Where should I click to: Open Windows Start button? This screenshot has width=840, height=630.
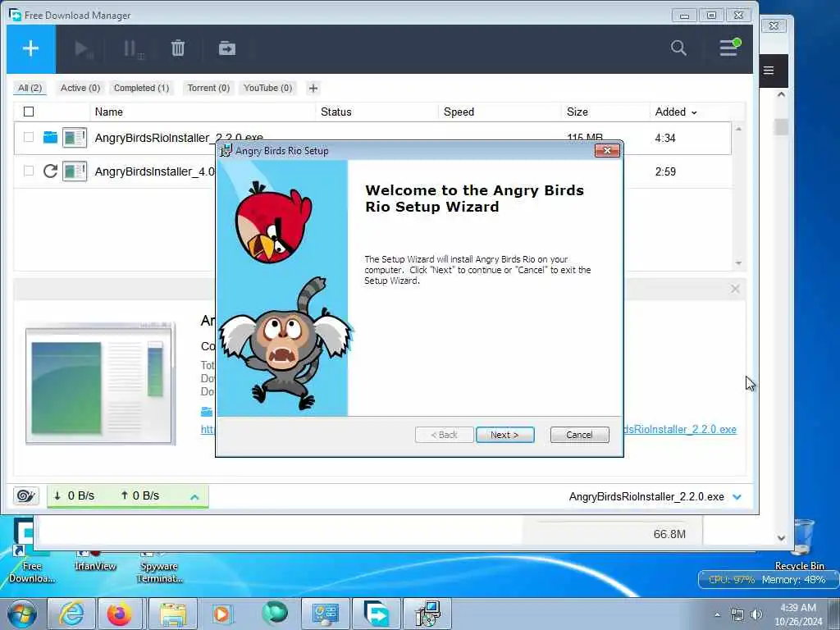[22, 614]
